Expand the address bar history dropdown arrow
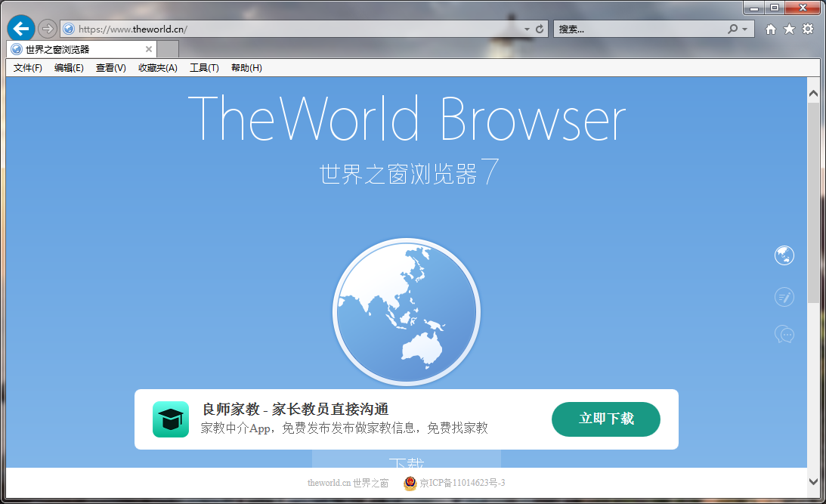Screen dimensions: 826x504 pos(527,29)
